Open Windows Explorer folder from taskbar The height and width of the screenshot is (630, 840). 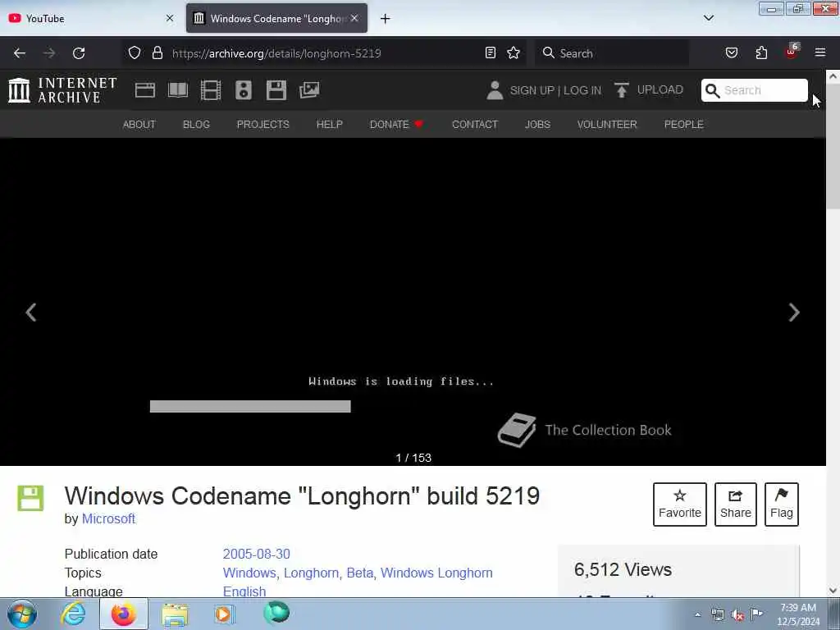click(x=175, y=614)
